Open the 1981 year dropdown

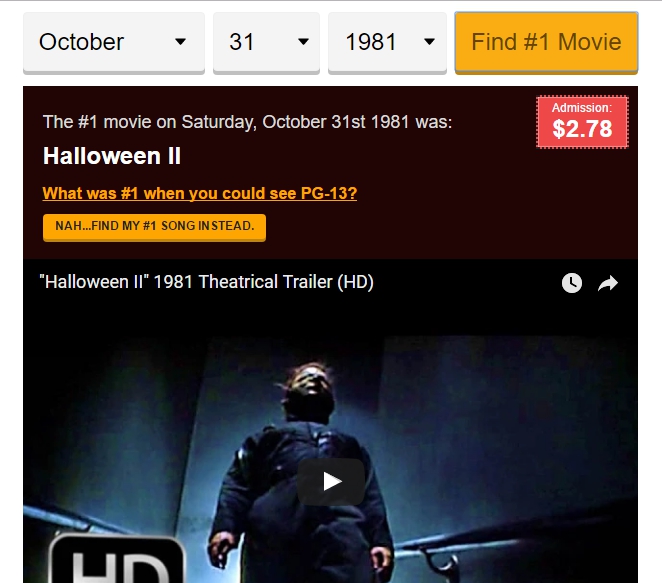click(387, 43)
